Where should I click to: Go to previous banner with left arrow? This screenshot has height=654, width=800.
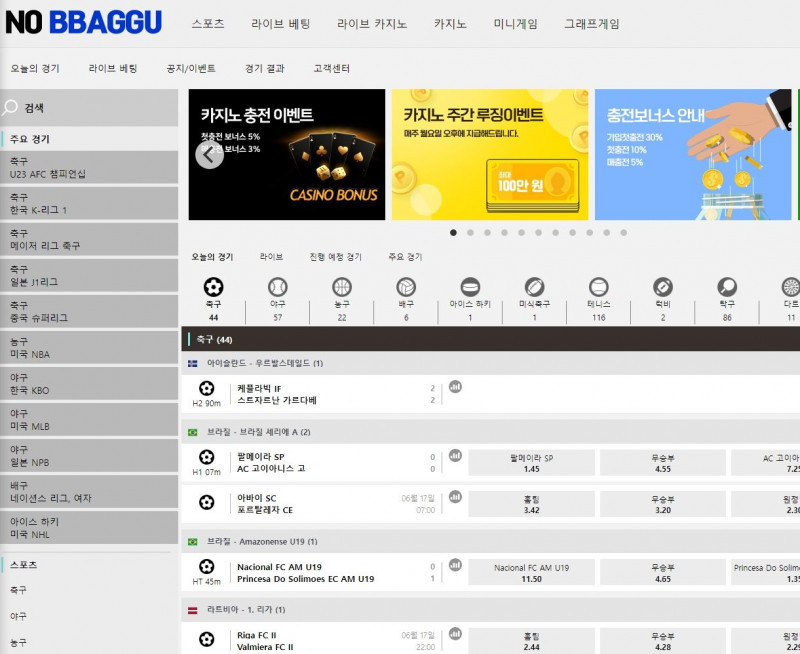[209, 155]
